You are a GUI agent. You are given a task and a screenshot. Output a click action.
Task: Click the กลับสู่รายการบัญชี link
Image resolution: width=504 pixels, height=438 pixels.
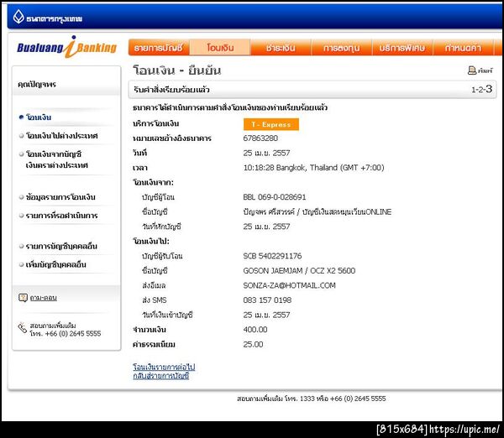tap(161, 376)
